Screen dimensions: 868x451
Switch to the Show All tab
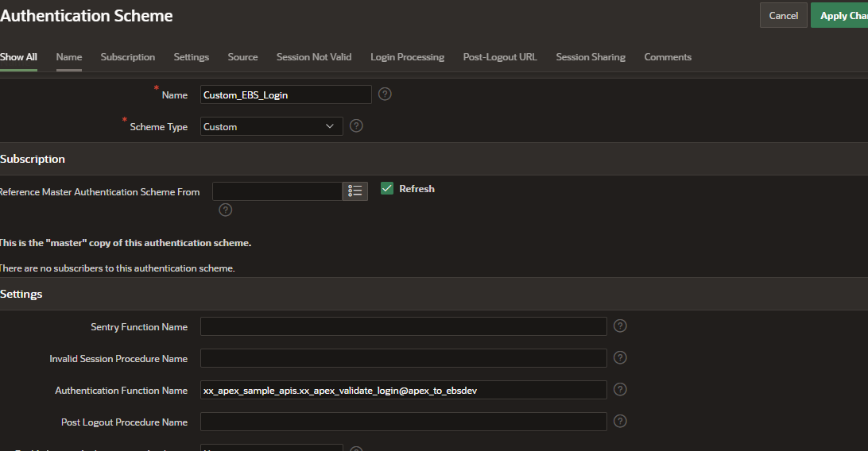click(x=18, y=57)
